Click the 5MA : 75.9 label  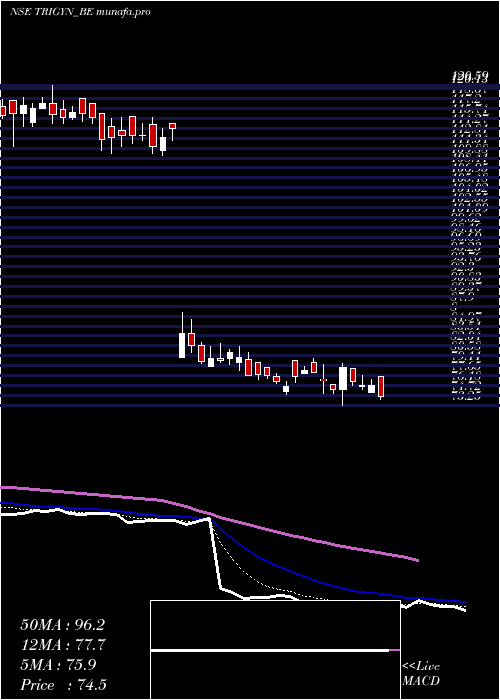click(58, 665)
